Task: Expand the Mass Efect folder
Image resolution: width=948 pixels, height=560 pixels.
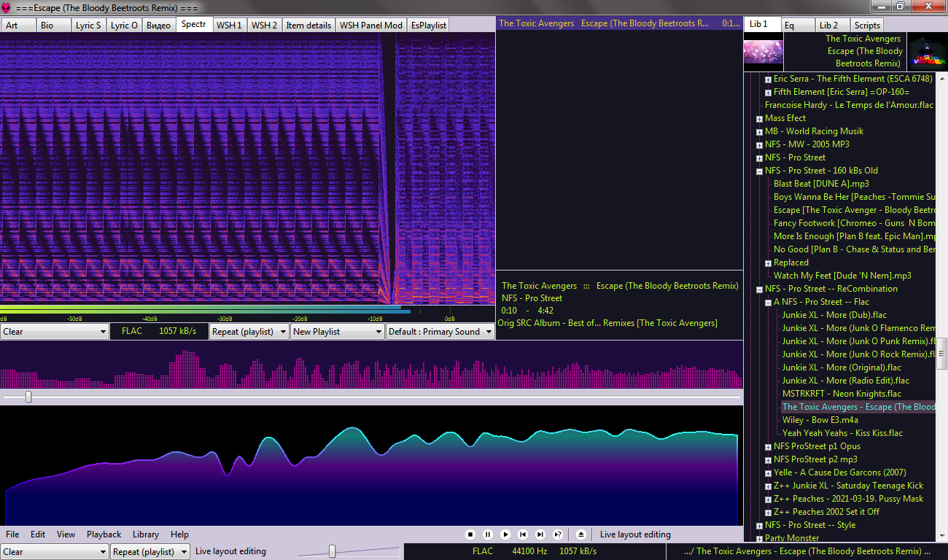Action: click(760, 119)
